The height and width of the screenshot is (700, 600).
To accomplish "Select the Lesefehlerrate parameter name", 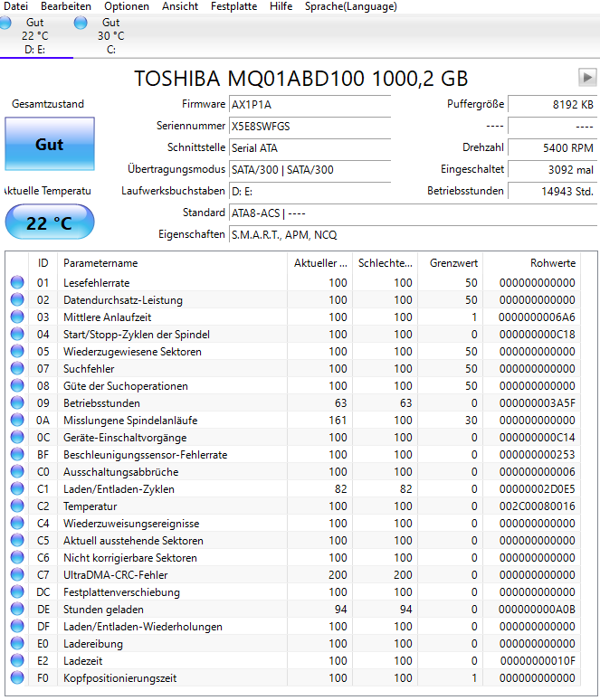I will [97, 283].
